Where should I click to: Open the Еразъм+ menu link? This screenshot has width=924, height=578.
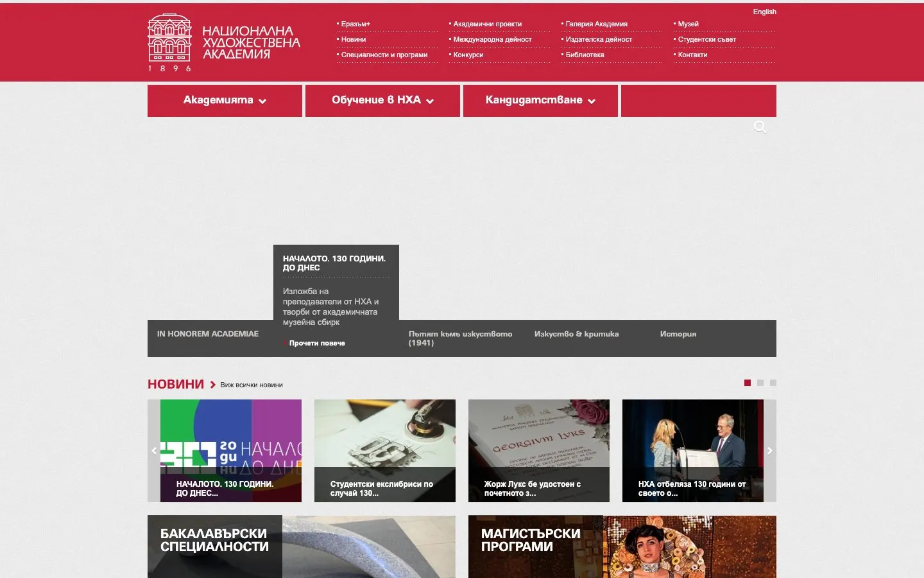(x=355, y=24)
